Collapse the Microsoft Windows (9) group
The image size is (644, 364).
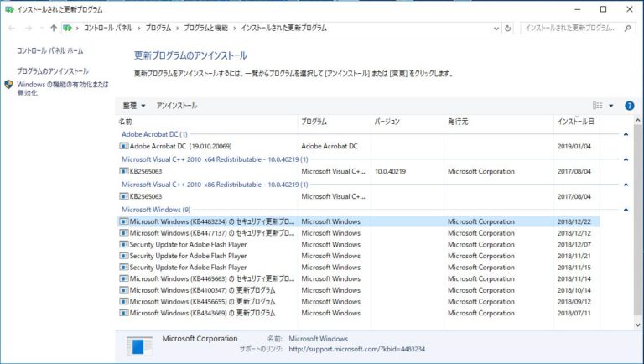(x=626, y=209)
